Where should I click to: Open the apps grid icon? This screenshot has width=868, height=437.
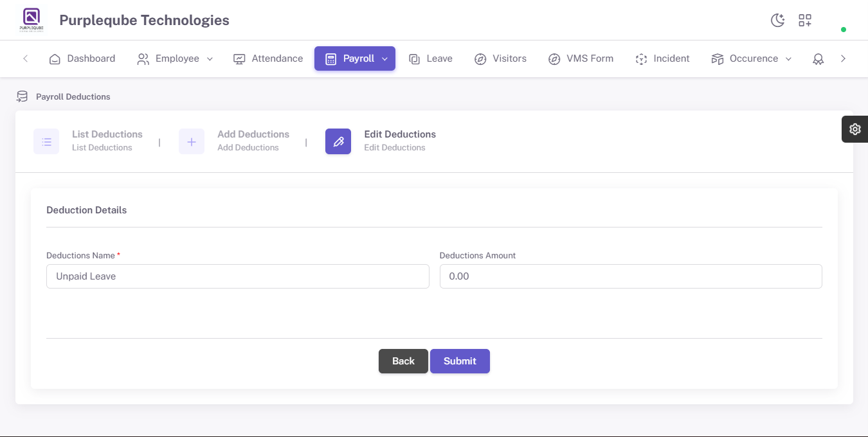click(805, 21)
